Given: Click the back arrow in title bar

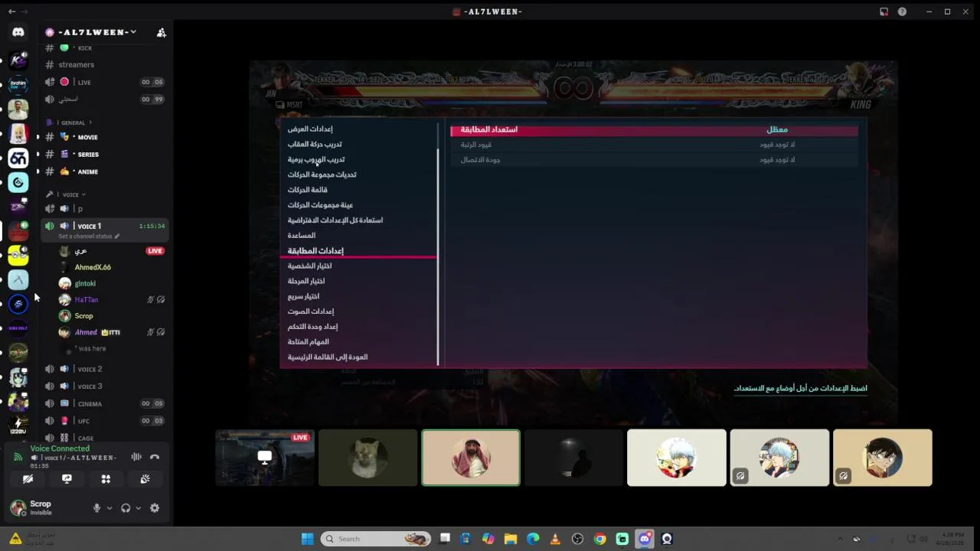Looking at the screenshot, I should coord(11,11).
